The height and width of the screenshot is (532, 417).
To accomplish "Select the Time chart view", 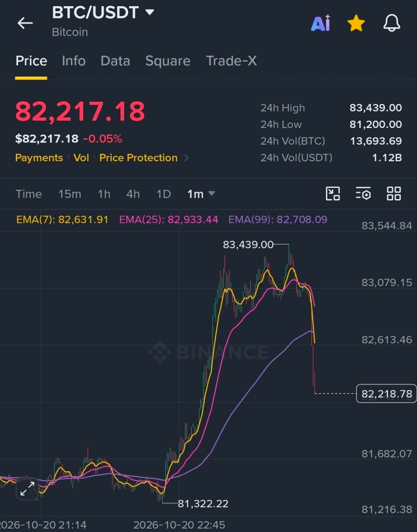I will 29,194.
